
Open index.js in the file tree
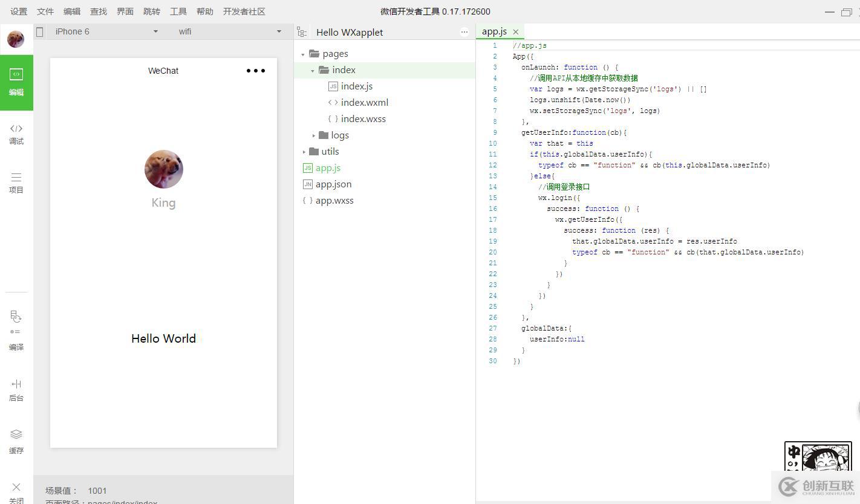[x=357, y=86]
